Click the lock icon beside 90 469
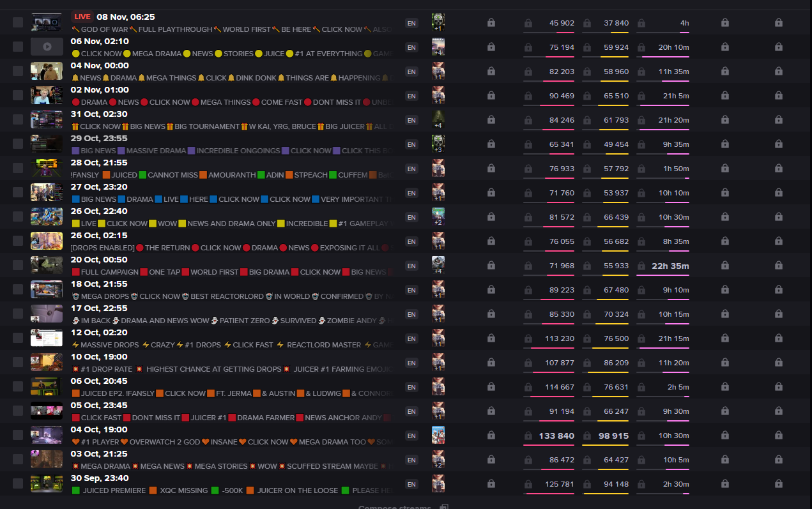Screen dimensions: 812x509 (528, 96)
